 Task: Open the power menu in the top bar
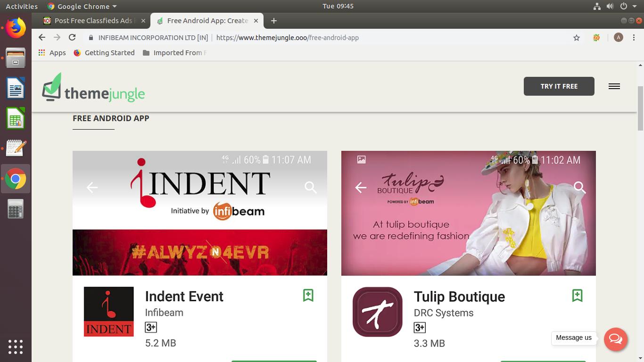[x=627, y=6]
